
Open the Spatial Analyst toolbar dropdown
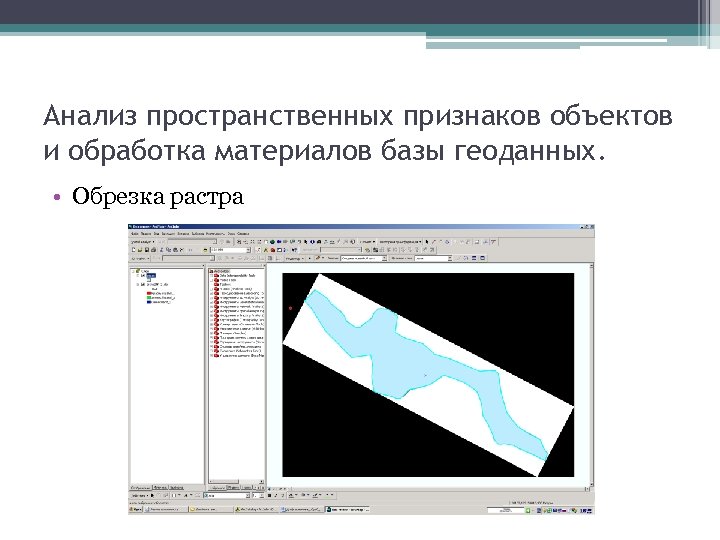tap(142, 242)
